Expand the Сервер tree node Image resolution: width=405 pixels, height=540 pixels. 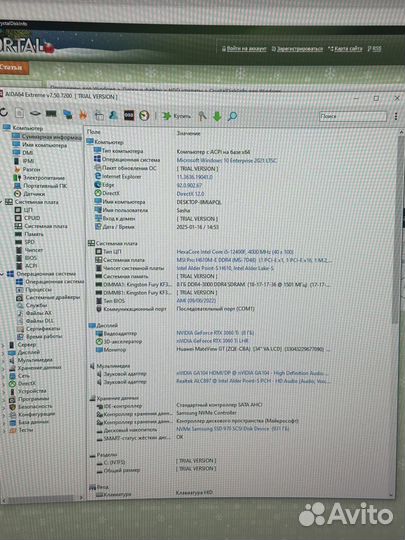coord(3,345)
